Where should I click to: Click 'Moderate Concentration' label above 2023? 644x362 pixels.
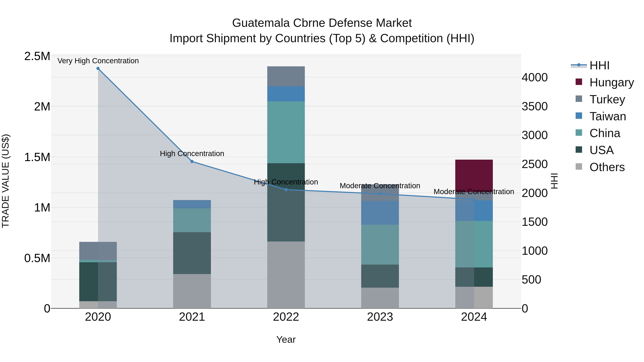pyautogui.click(x=380, y=186)
